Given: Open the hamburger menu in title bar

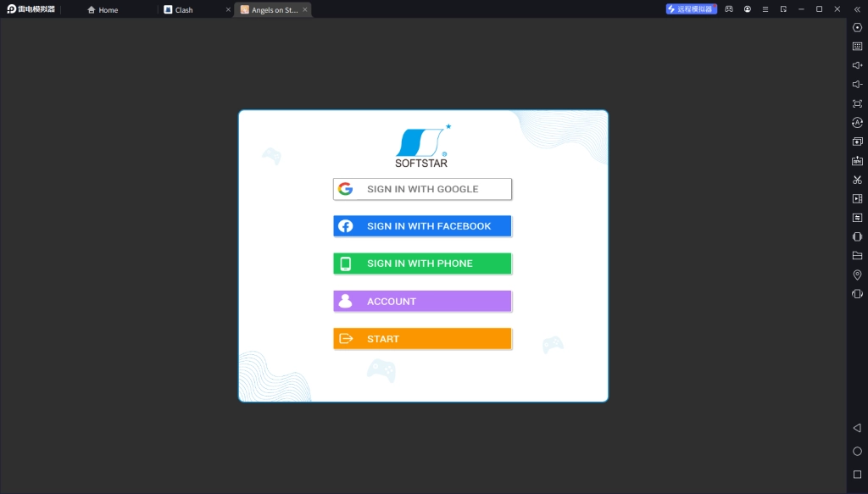Looking at the screenshot, I should [x=765, y=9].
